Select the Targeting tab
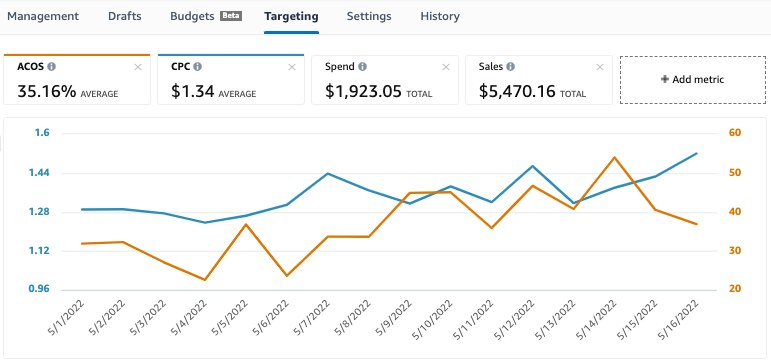Viewport: 771px width, 362px height. [x=291, y=16]
